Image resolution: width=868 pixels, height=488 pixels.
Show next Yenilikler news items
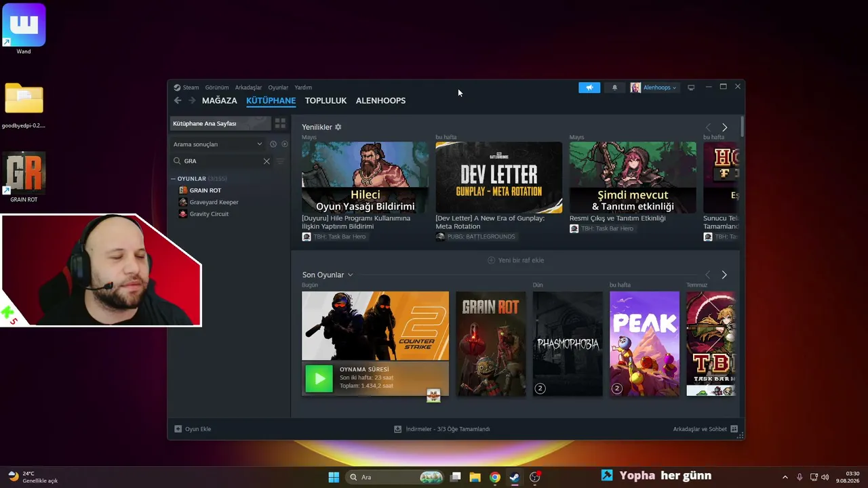tap(724, 127)
